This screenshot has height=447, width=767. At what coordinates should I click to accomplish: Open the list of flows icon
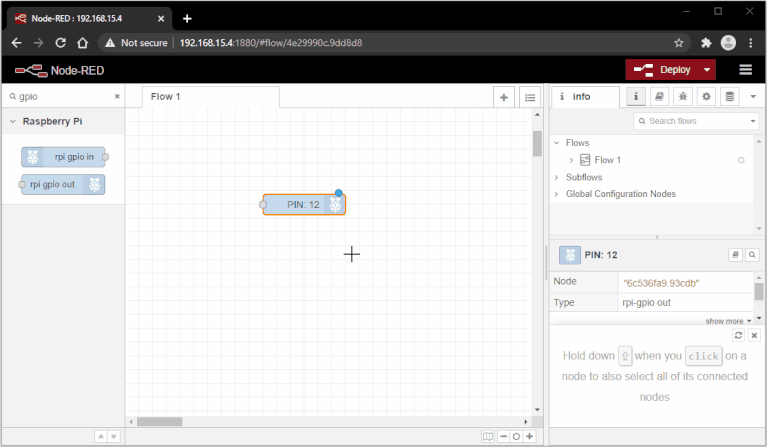click(530, 97)
